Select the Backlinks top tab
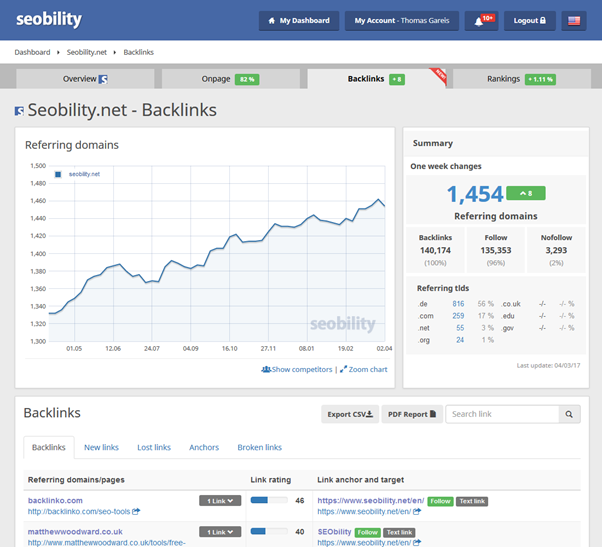This screenshot has width=602, height=547. point(376,79)
